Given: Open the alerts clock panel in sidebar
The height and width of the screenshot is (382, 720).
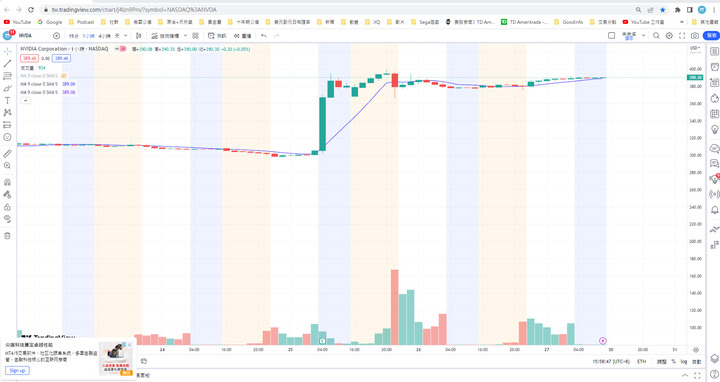Looking at the screenshot, I should pos(714,67).
